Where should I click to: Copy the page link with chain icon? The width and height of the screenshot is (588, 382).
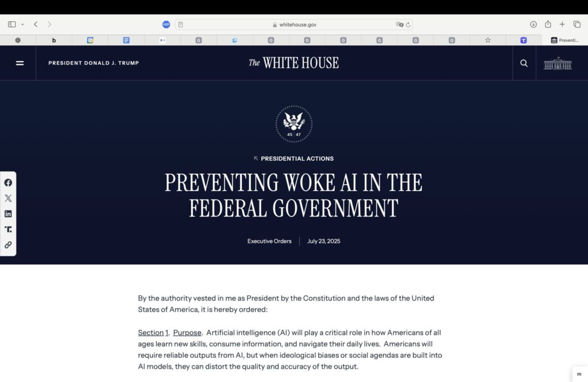coord(8,245)
